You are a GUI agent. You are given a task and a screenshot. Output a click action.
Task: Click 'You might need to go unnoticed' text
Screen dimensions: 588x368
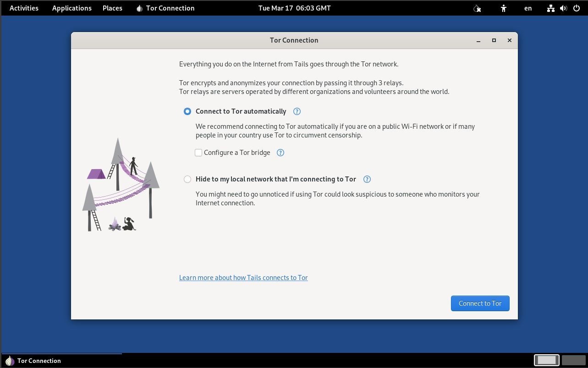pos(338,198)
